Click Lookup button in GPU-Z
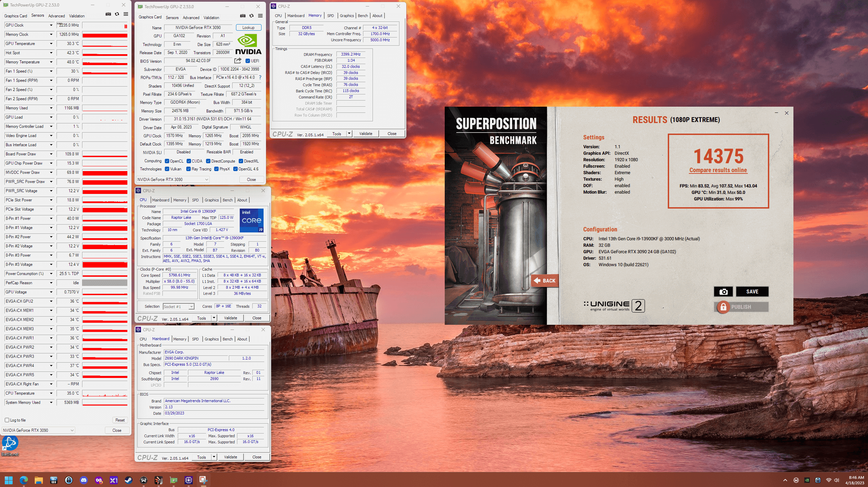The height and width of the screenshot is (487, 868). coord(248,28)
